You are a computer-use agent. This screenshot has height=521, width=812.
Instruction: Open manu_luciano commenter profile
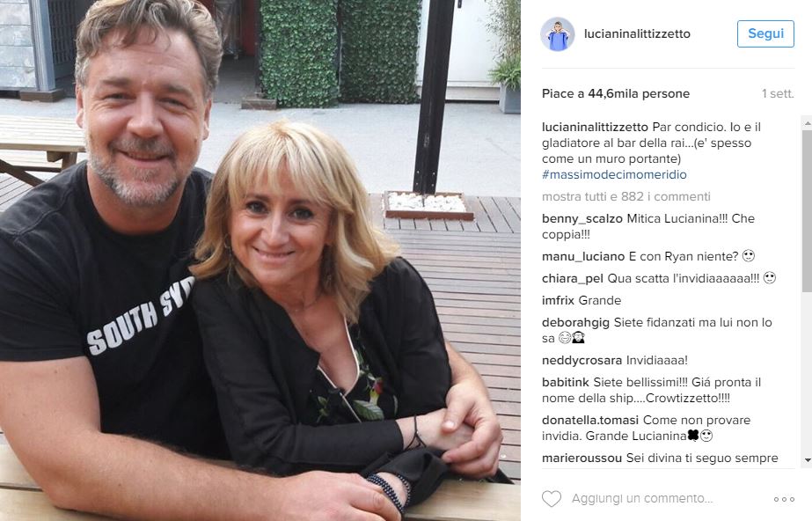(x=583, y=256)
